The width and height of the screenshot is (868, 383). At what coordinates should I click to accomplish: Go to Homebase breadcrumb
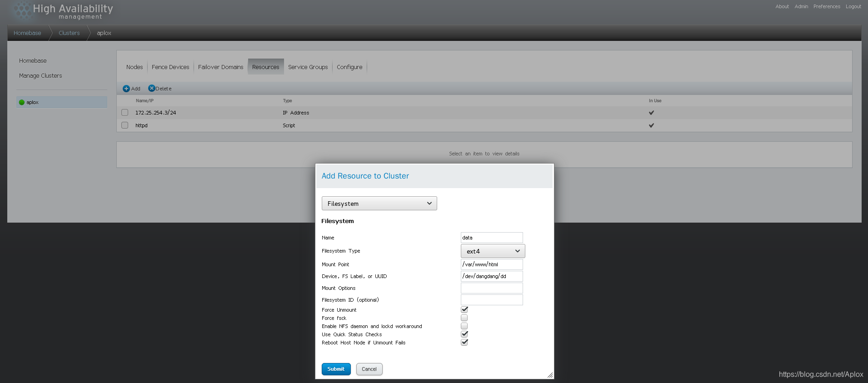27,33
